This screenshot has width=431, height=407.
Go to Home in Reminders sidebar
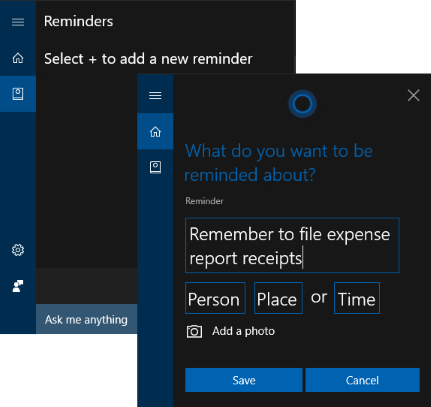[x=18, y=58]
